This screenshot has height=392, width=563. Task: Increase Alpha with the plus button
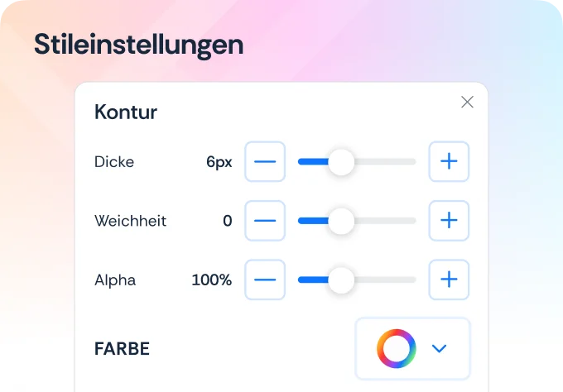[449, 280]
